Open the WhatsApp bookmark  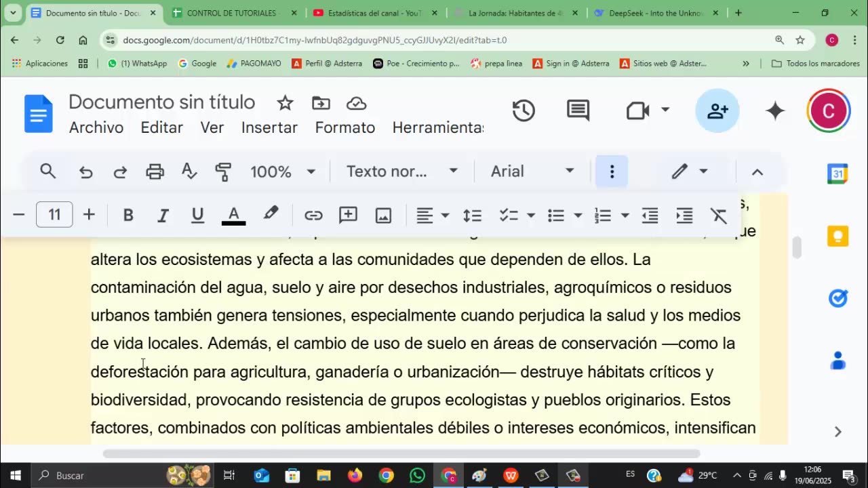137,63
